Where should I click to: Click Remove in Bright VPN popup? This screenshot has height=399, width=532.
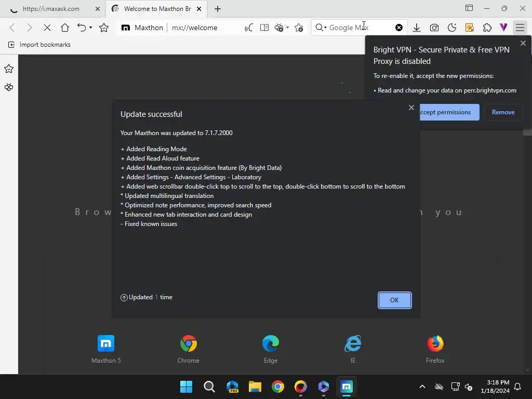coord(503,112)
